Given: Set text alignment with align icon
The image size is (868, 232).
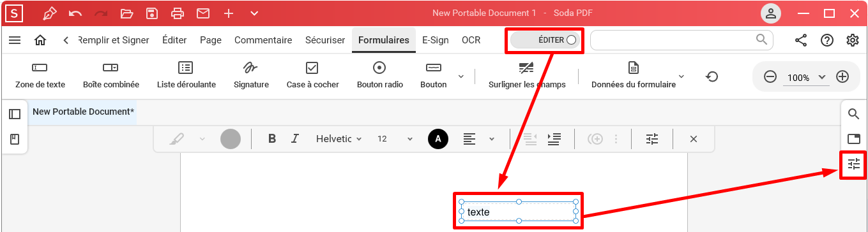Looking at the screenshot, I should tap(470, 138).
